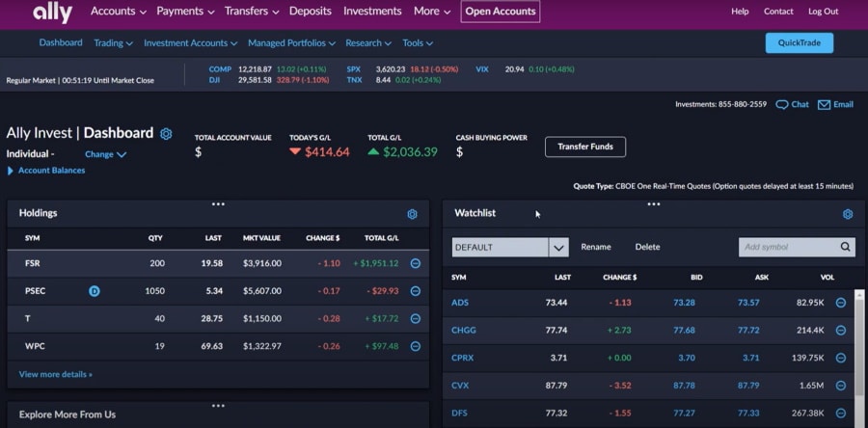Image resolution: width=868 pixels, height=428 pixels.
Task: Open Watchlist panel settings gear
Action: click(x=848, y=215)
